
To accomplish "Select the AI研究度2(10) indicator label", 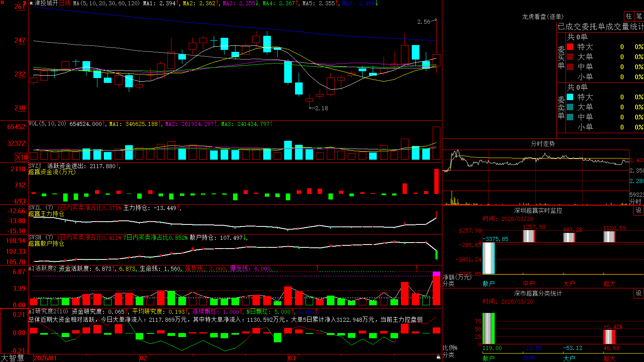I will click(48, 311).
